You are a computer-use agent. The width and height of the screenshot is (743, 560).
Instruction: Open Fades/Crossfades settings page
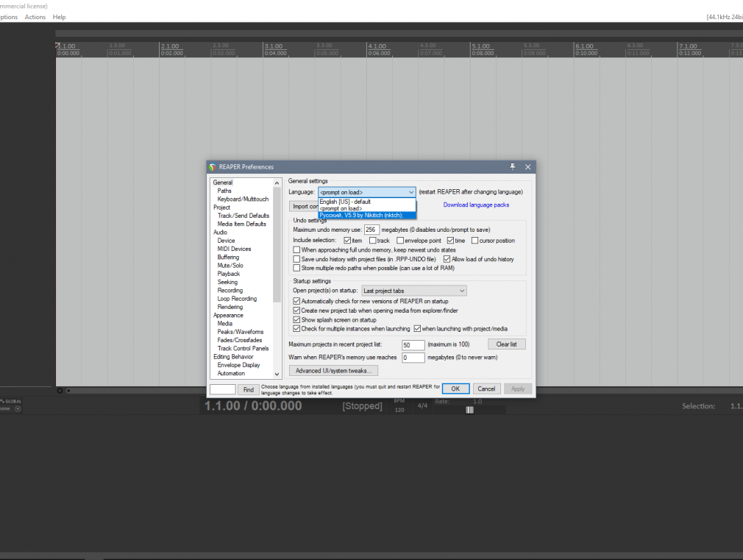click(x=239, y=340)
